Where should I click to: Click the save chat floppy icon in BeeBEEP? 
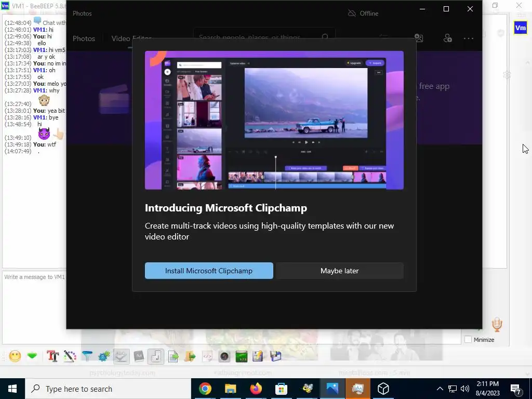tap(275, 356)
